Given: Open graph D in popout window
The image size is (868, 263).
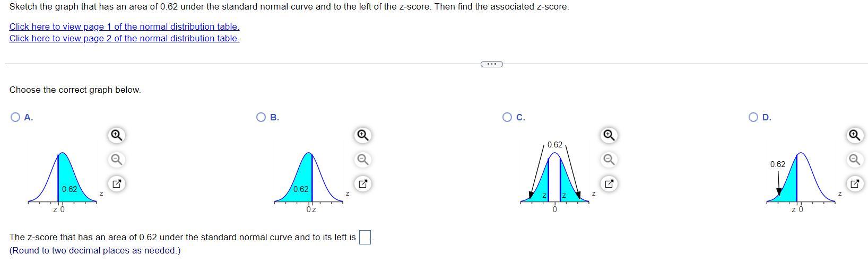Looking at the screenshot, I should [854, 184].
